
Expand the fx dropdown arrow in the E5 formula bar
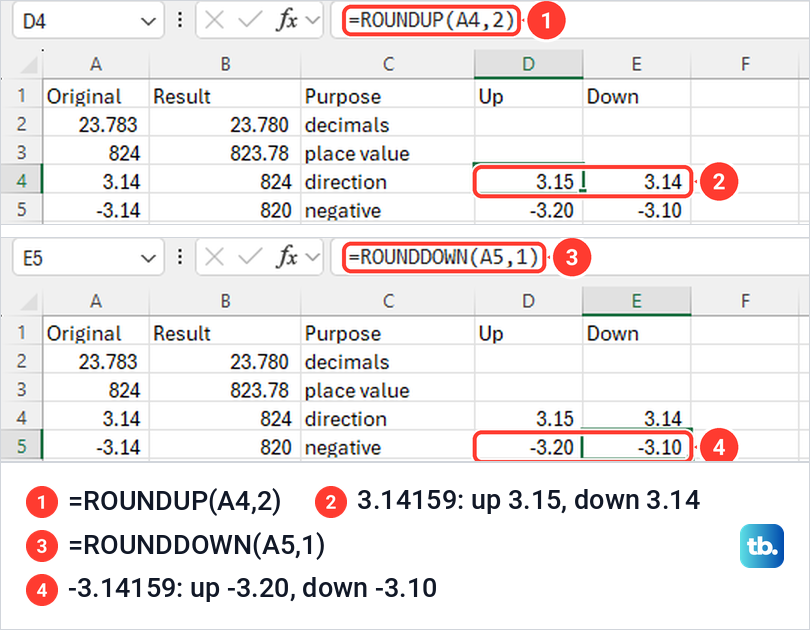313,258
